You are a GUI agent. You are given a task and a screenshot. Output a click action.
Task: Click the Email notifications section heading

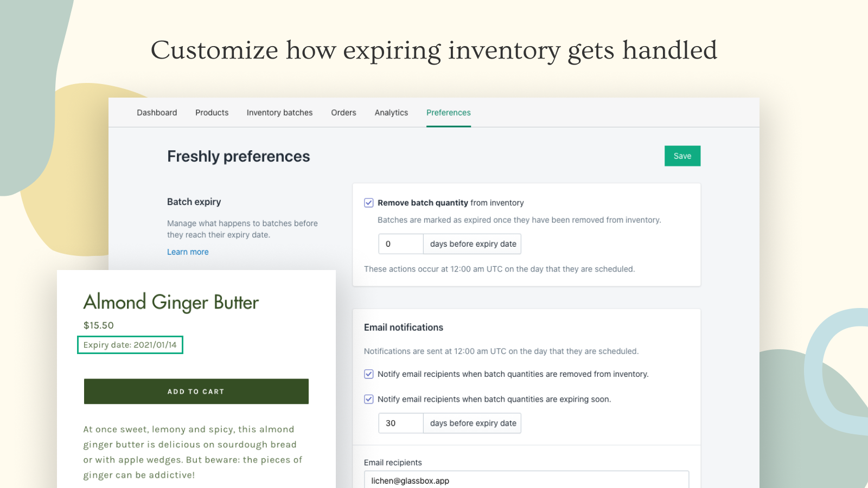tap(403, 327)
